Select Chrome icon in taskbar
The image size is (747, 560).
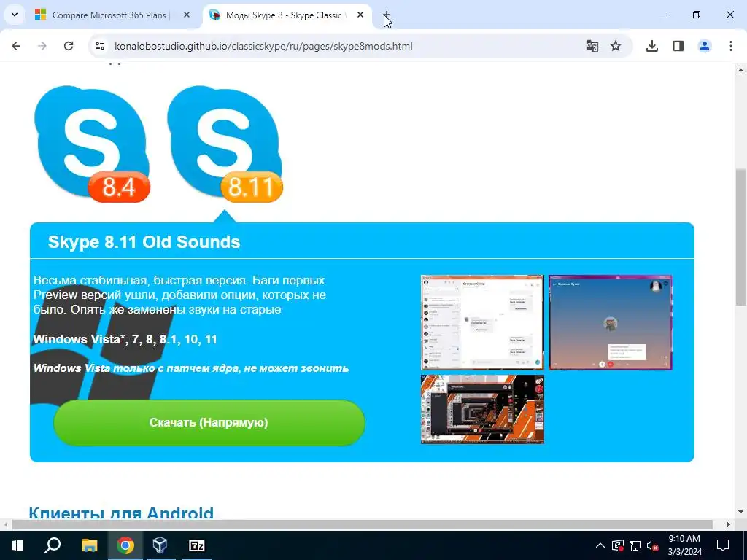125,545
